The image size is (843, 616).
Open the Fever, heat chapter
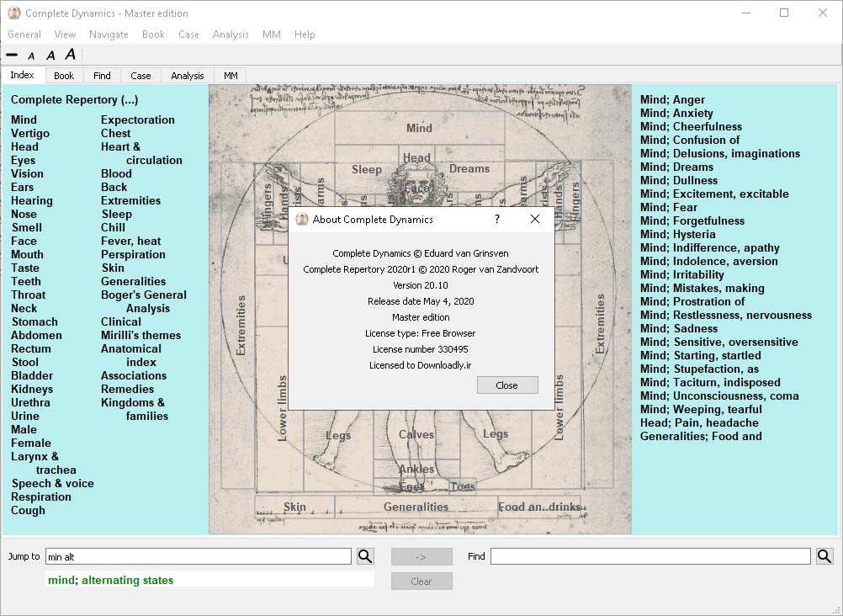[130, 241]
